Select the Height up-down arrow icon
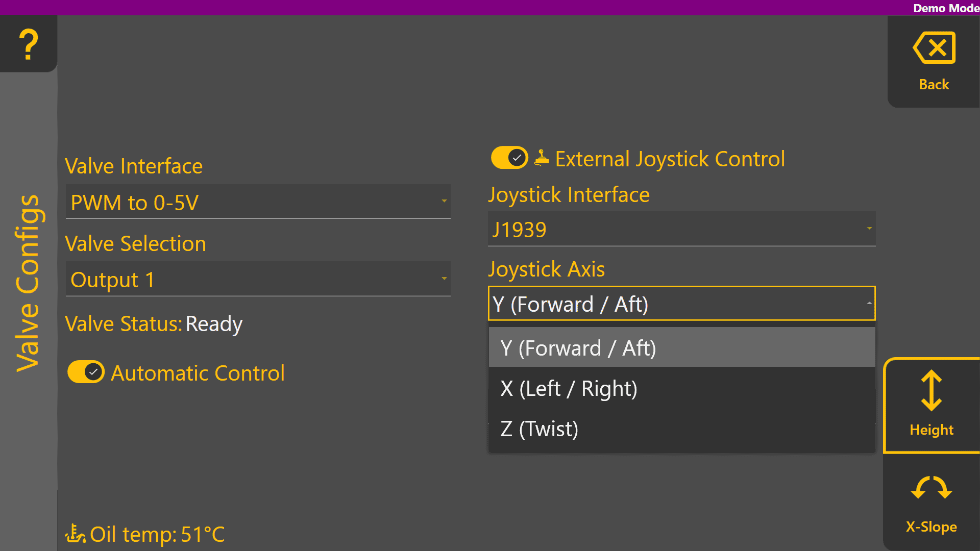This screenshot has height=551, width=980. click(932, 391)
